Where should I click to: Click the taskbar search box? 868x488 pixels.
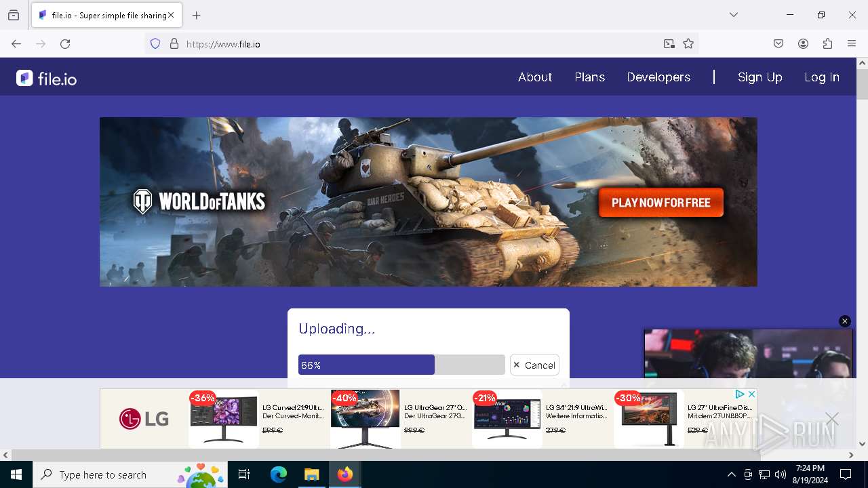click(x=130, y=474)
